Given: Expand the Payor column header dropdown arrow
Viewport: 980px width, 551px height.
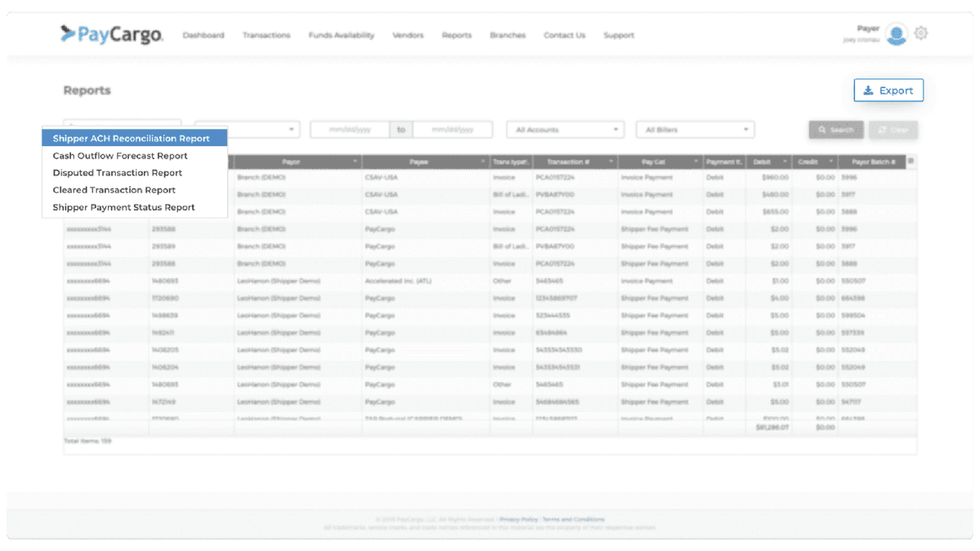Looking at the screenshot, I should click(x=354, y=161).
